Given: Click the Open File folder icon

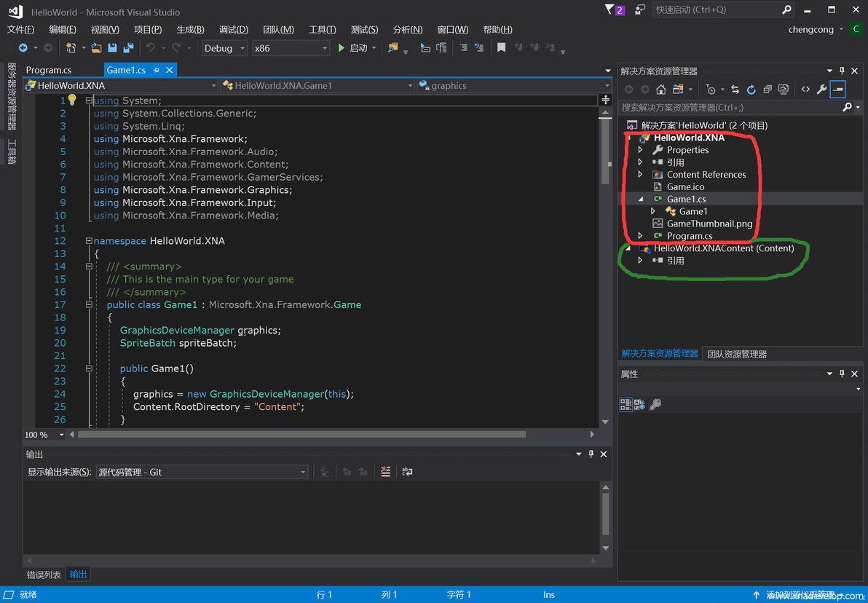Looking at the screenshot, I should 96,48.
